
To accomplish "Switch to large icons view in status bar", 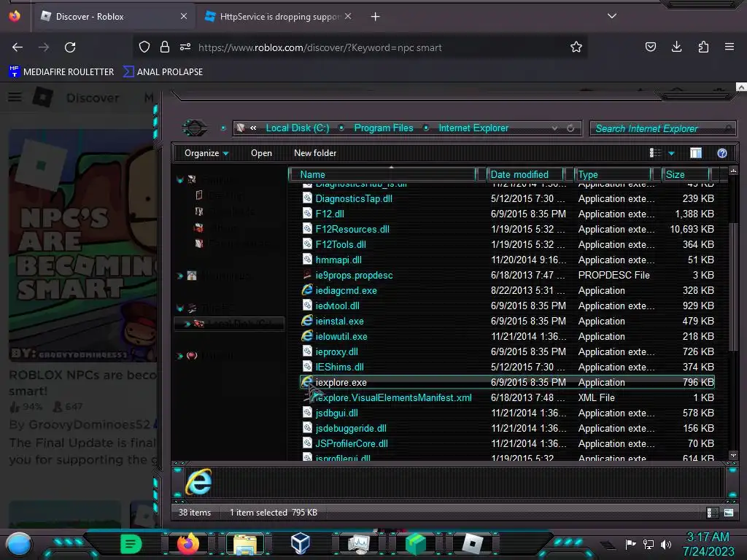I will [x=729, y=513].
